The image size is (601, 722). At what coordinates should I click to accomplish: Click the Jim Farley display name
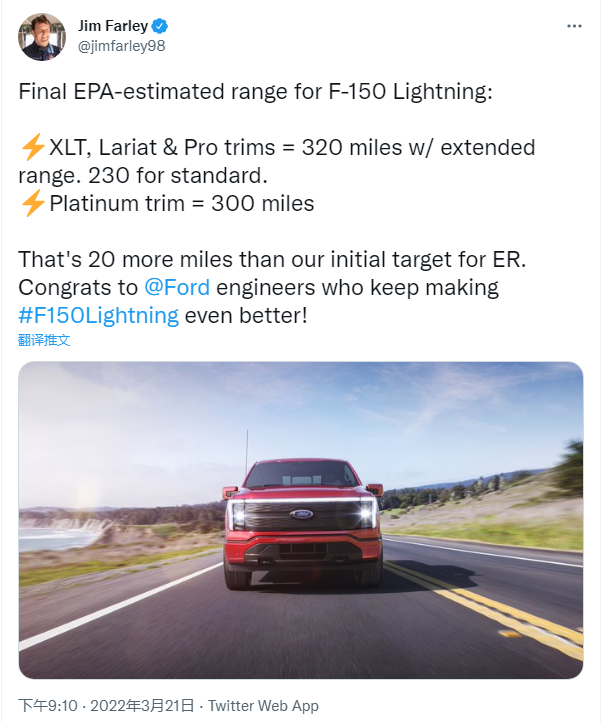pyautogui.click(x=113, y=26)
